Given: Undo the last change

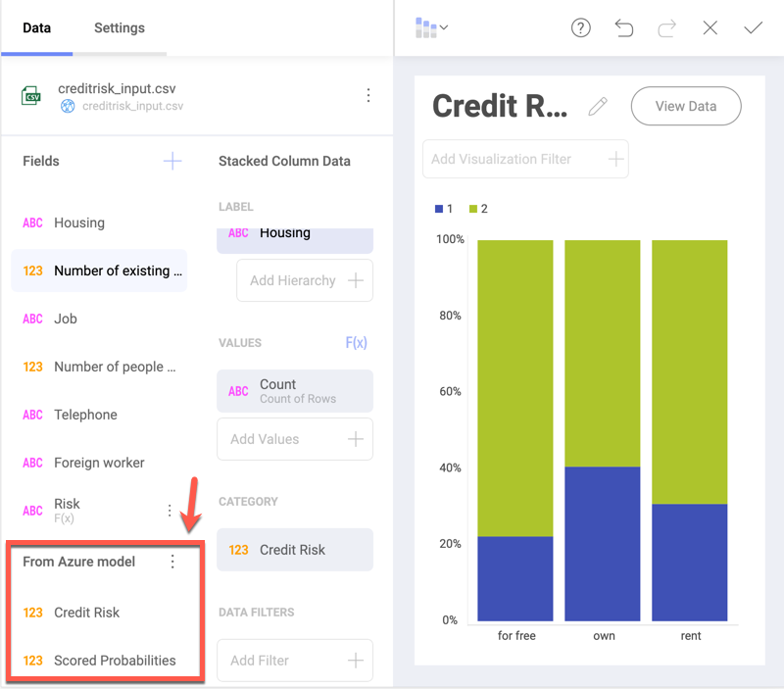Looking at the screenshot, I should (x=624, y=27).
